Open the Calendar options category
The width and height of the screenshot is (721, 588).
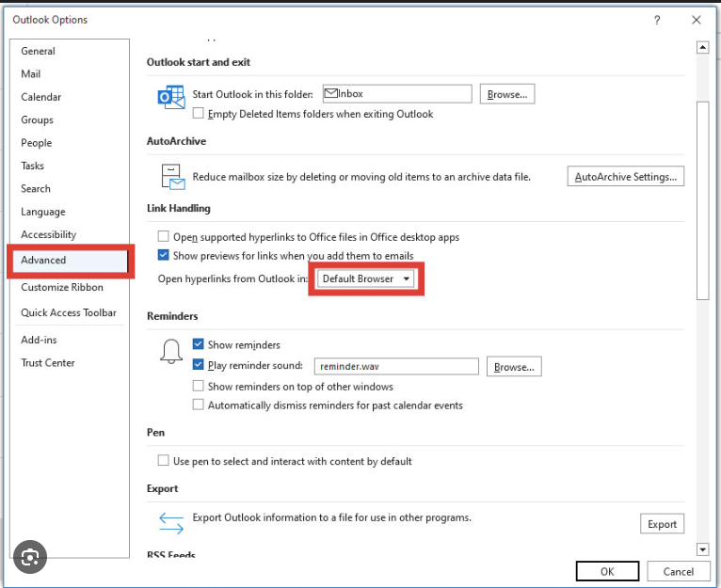[40, 97]
